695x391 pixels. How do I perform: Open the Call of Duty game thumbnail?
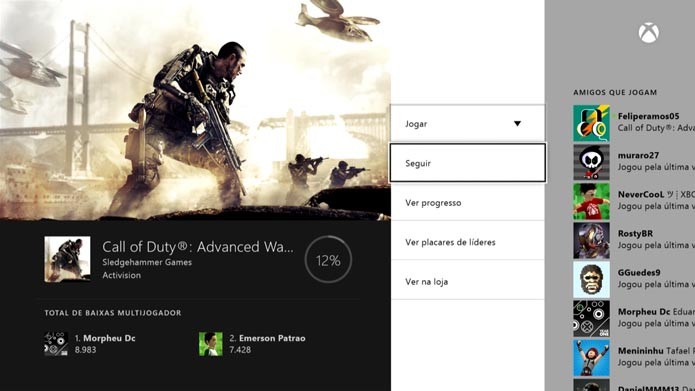(x=67, y=259)
